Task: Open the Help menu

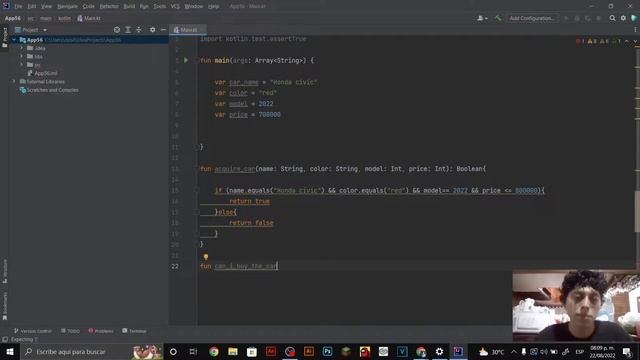Action: [213, 7]
